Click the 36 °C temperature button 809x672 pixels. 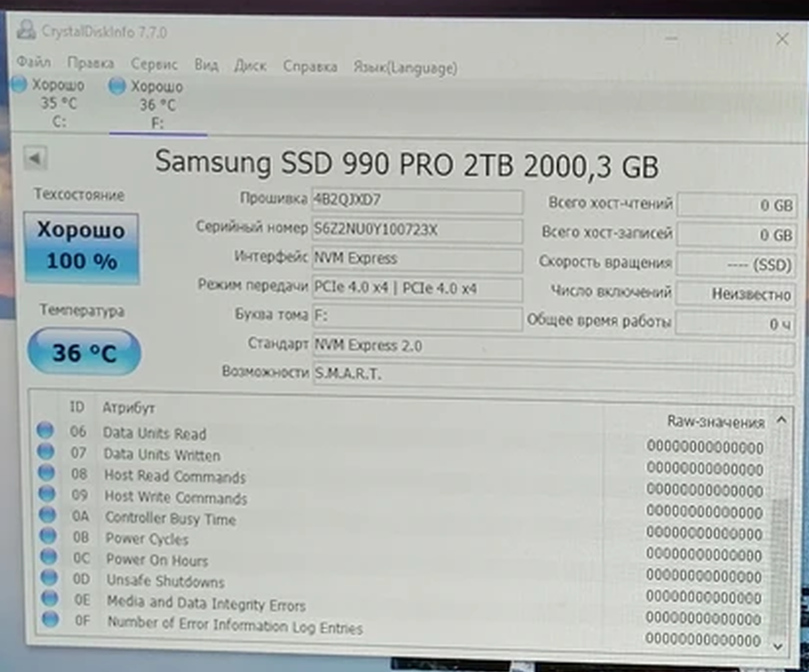click(83, 352)
